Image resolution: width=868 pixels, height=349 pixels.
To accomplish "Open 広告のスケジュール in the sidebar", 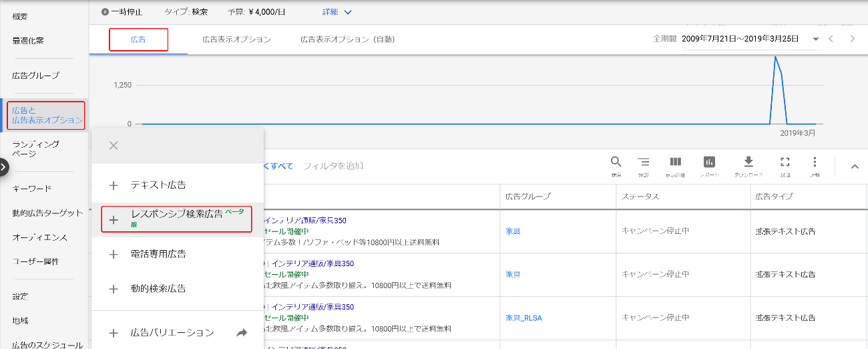I will [x=47, y=345].
